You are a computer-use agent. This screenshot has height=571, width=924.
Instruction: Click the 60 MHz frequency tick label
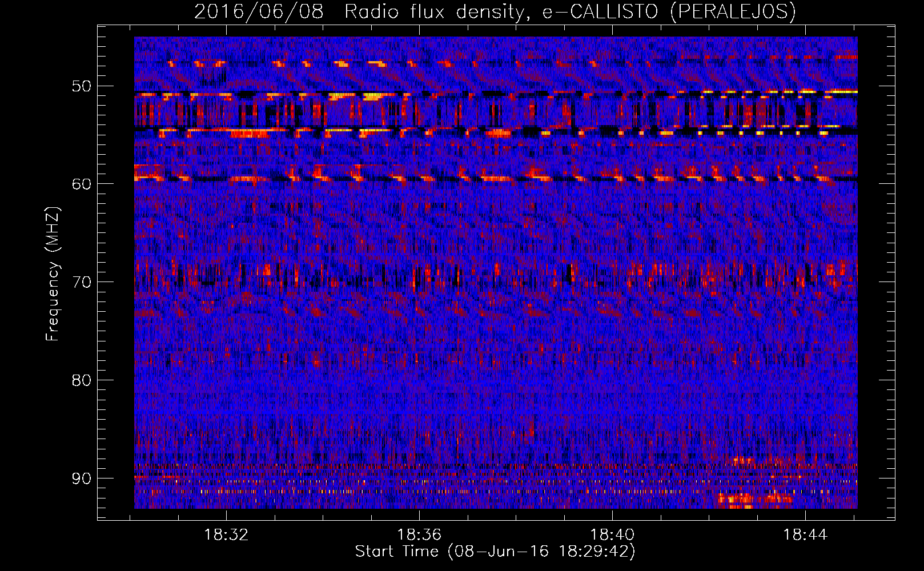(x=81, y=184)
